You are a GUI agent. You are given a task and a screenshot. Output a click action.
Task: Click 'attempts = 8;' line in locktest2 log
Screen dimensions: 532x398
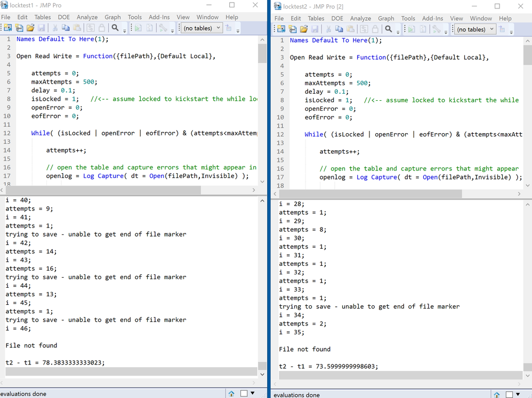(x=303, y=230)
